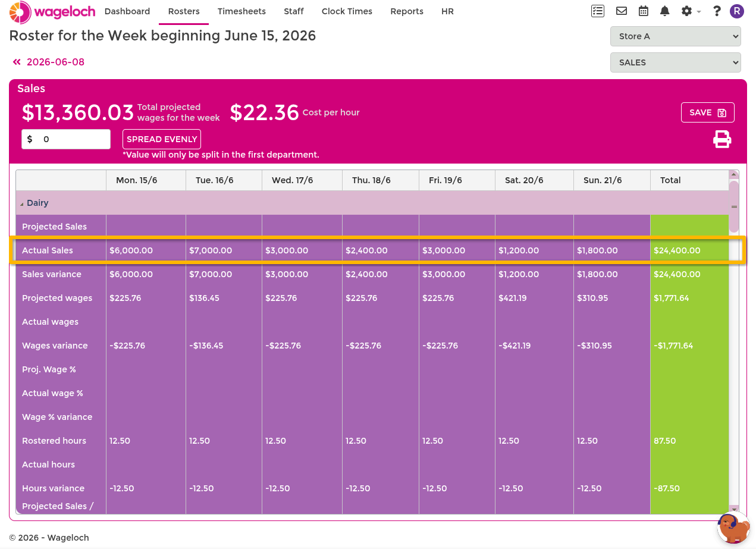This screenshot has height=549, width=756.
Task: Click the $22.36 cost per hour figure
Action: coord(264,112)
